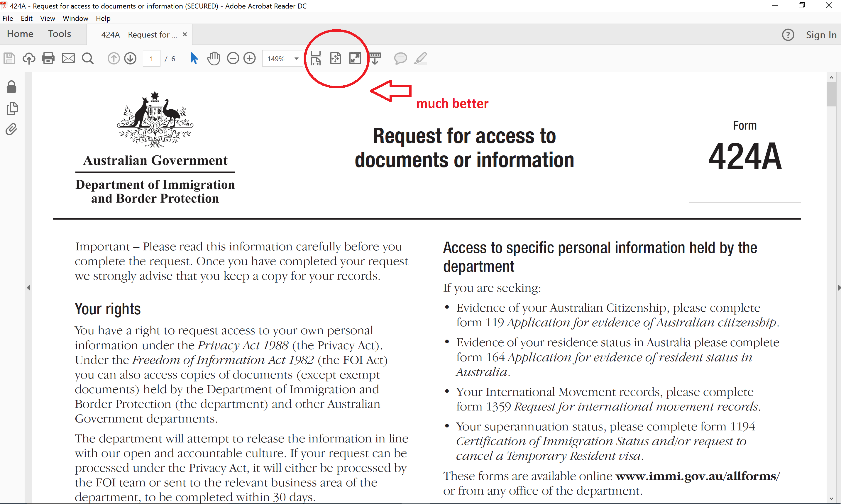Click the scrollbar up arrow
The image size is (841, 504).
click(831, 77)
